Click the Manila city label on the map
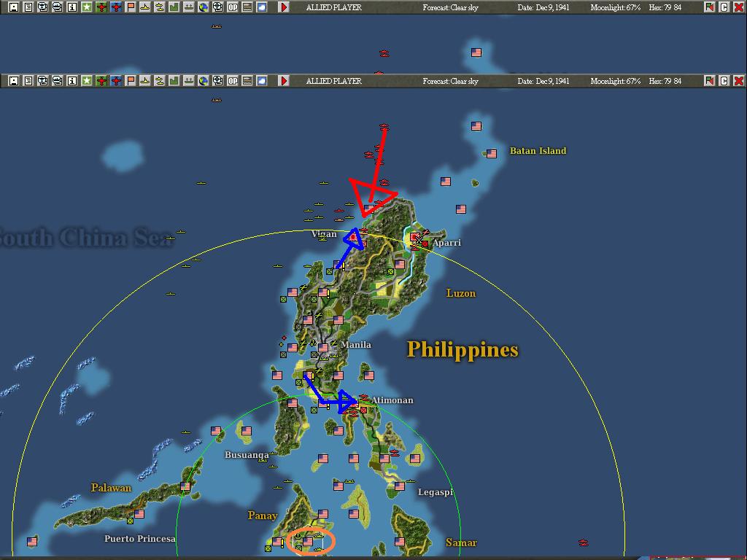This screenshot has width=747, height=560. click(x=356, y=345)
